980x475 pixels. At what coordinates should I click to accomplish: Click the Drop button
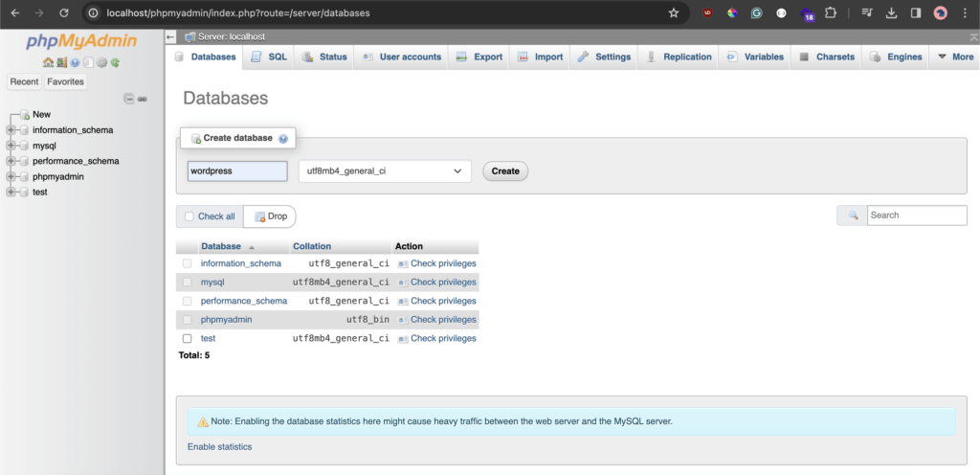(271, 216)
